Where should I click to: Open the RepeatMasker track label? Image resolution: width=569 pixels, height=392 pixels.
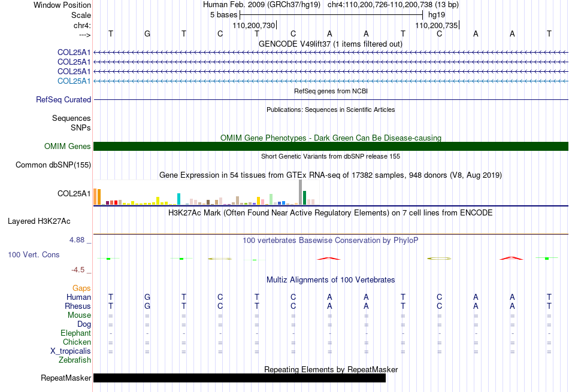66,378
